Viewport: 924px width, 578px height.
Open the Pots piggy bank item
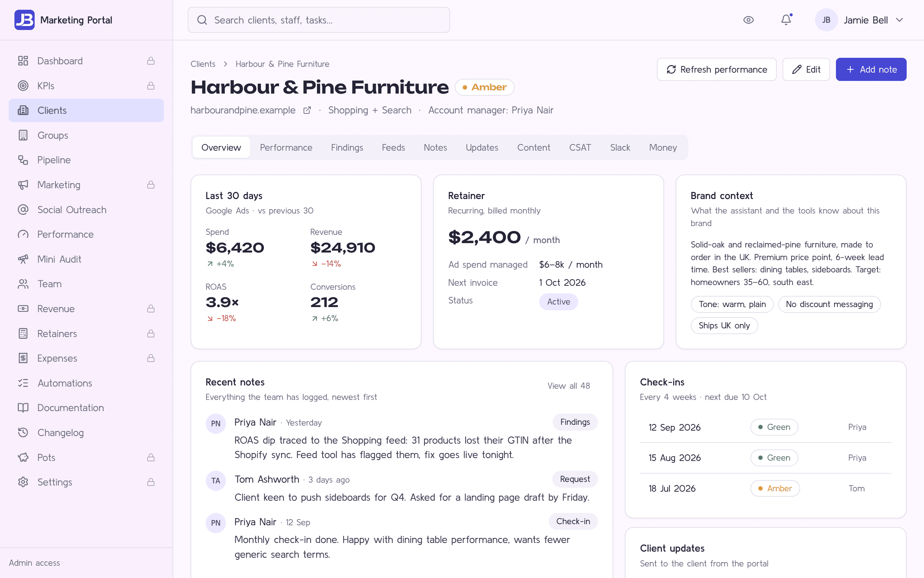tap(86, 457)
